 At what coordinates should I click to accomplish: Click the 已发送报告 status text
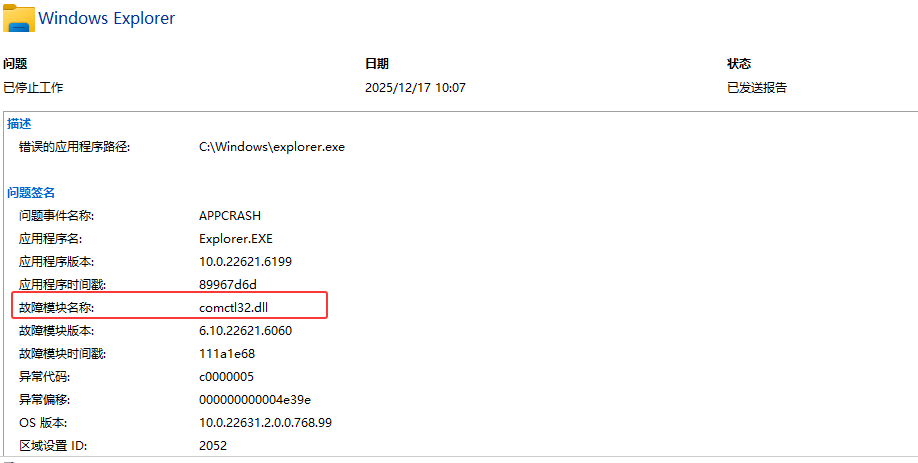point(757,88)
